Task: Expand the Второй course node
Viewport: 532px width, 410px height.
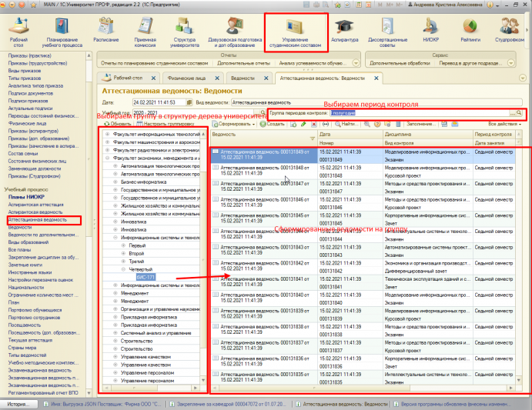Action: (123, 253)
